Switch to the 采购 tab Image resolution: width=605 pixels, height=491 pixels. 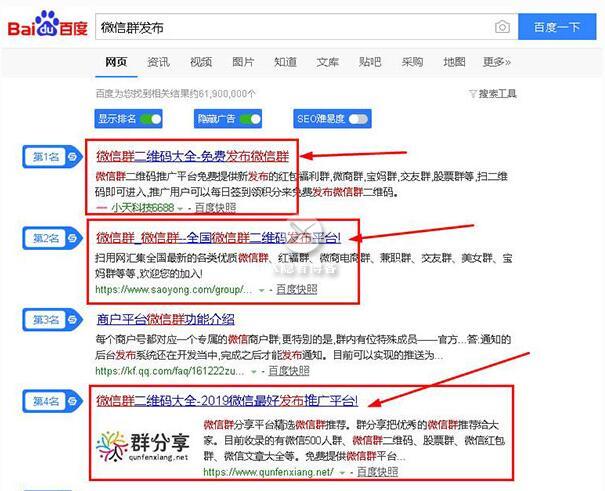tap(412, 62)
